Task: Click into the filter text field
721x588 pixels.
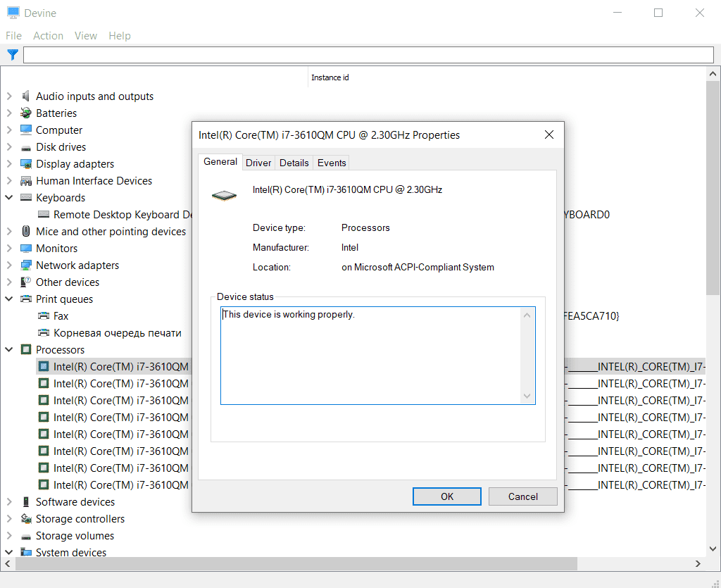Action: [x=368, y=55]
